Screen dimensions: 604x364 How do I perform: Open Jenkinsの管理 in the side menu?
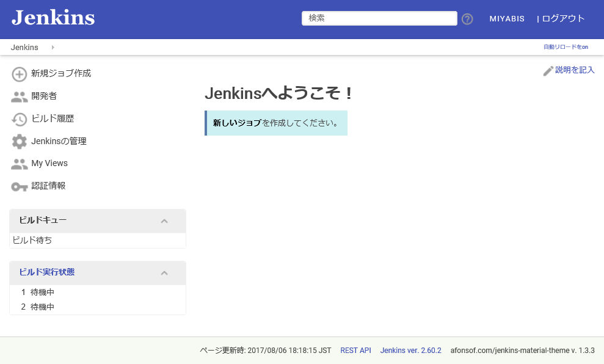click(59, 141)
